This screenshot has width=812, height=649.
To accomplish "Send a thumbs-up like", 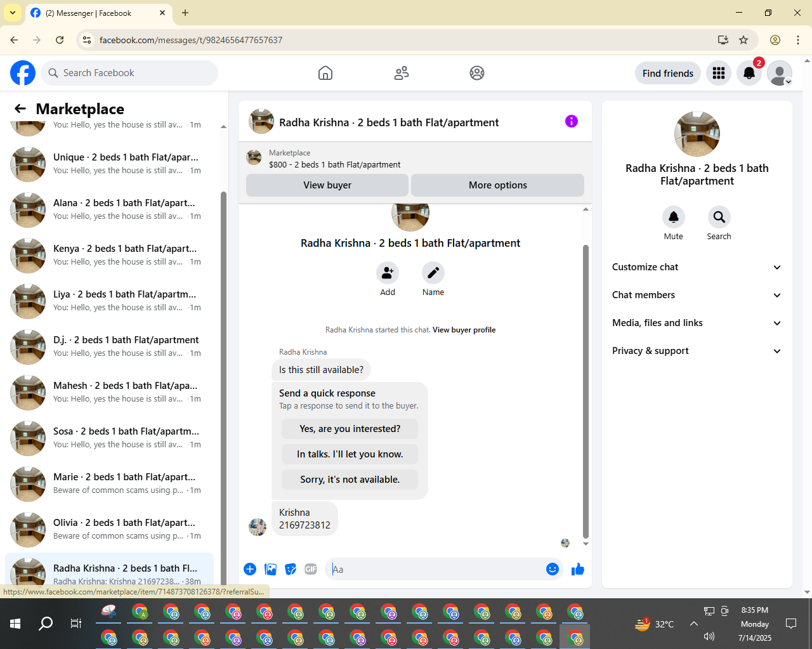I will coord(578,569).
